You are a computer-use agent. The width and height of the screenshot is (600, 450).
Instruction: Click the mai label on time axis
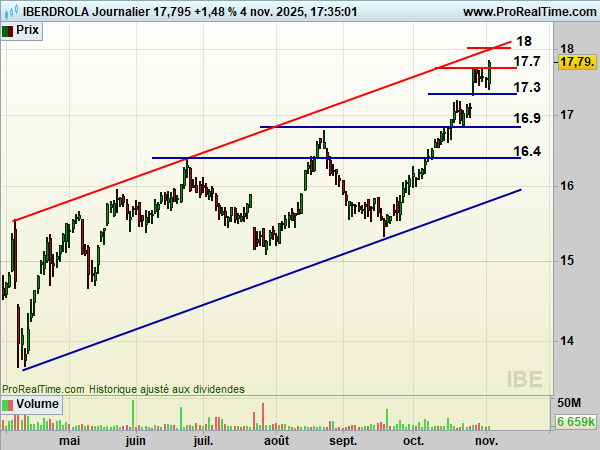pos(70,440)
